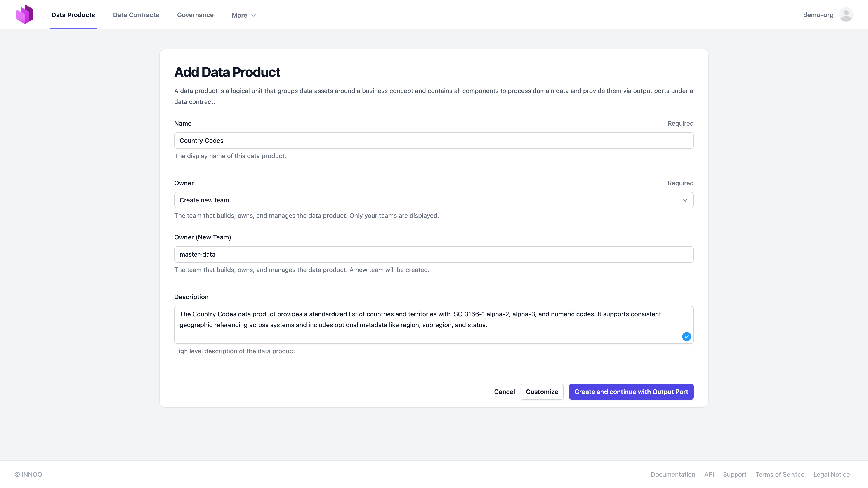Open the Owner team dropdown
The width and height of the screenshot is (868, 488).
(433, 200)
